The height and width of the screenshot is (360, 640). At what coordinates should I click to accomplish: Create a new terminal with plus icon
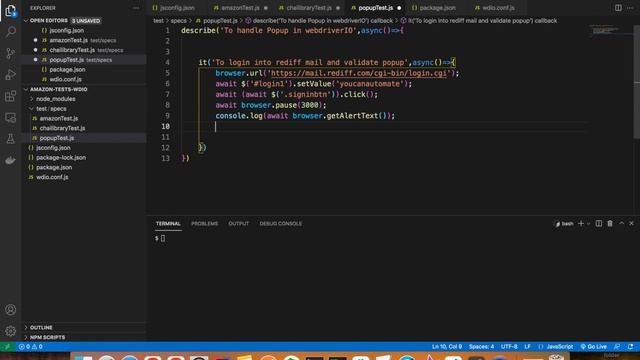tap(580, 224)
